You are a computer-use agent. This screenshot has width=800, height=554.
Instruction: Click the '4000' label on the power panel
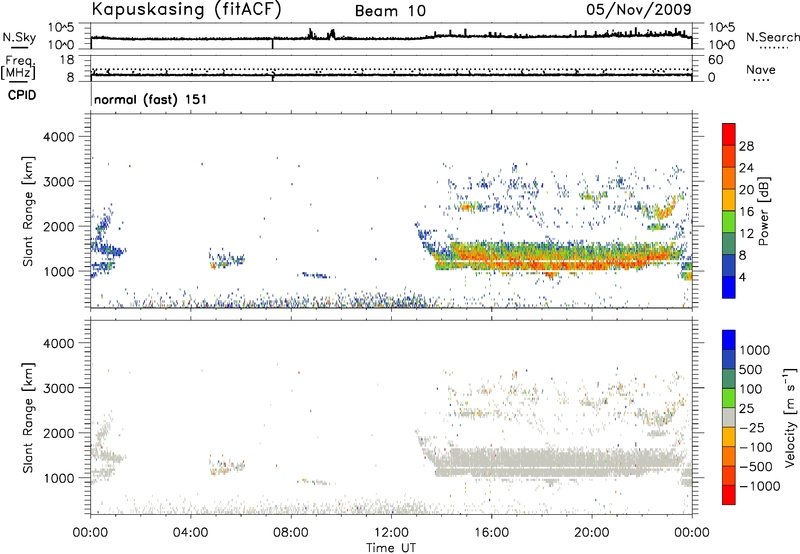tap(58, 137)
